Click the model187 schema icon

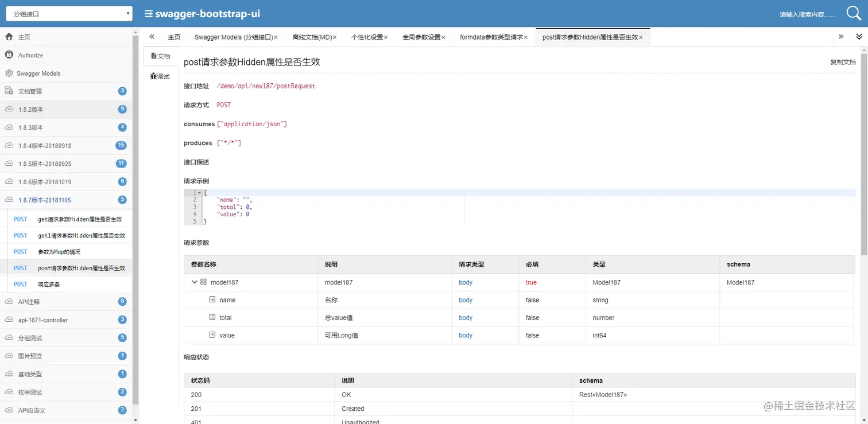click(203, 282)
